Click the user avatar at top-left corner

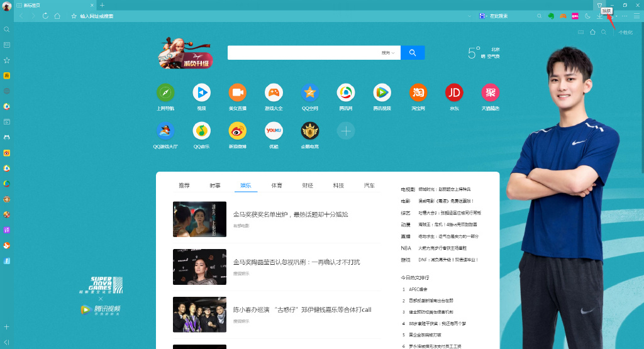[x=6, y=6]
